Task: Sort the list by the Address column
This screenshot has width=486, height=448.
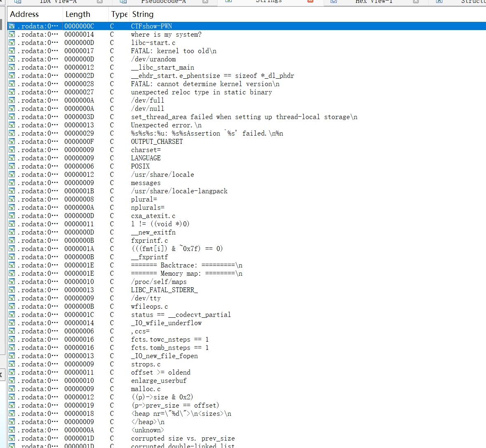Action: click(x=25, y=14)
